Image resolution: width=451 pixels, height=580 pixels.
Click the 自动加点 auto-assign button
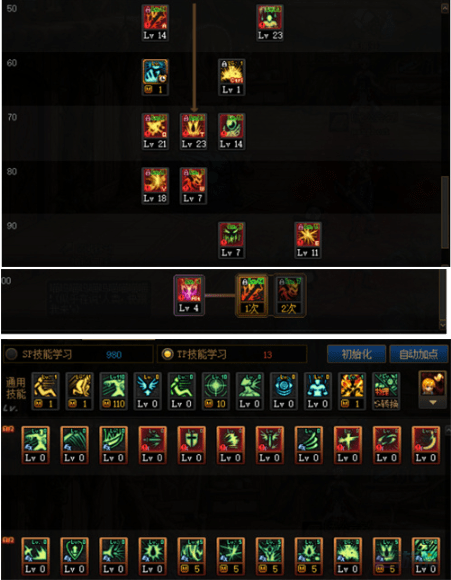pos(418,354)
